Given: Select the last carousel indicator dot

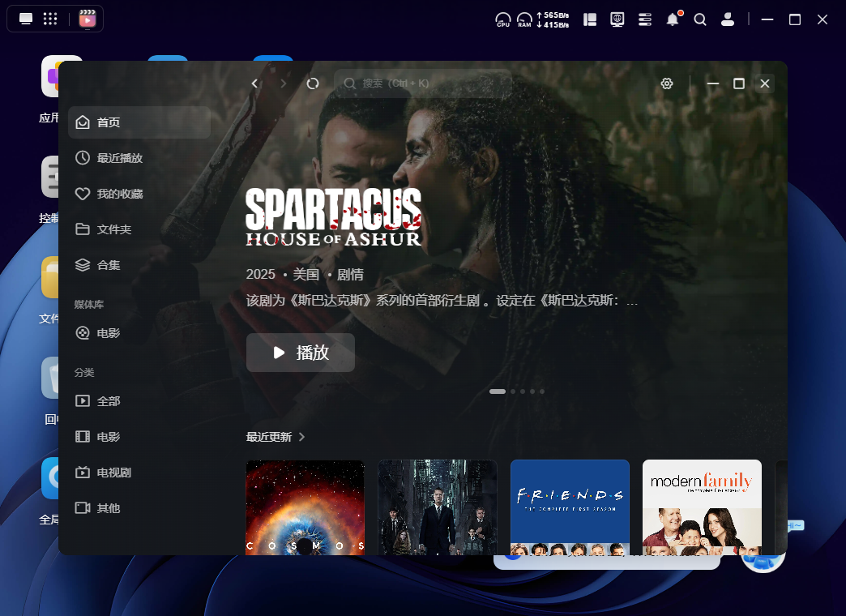Looking at the screenshot, I should click(x=542, y=391).
